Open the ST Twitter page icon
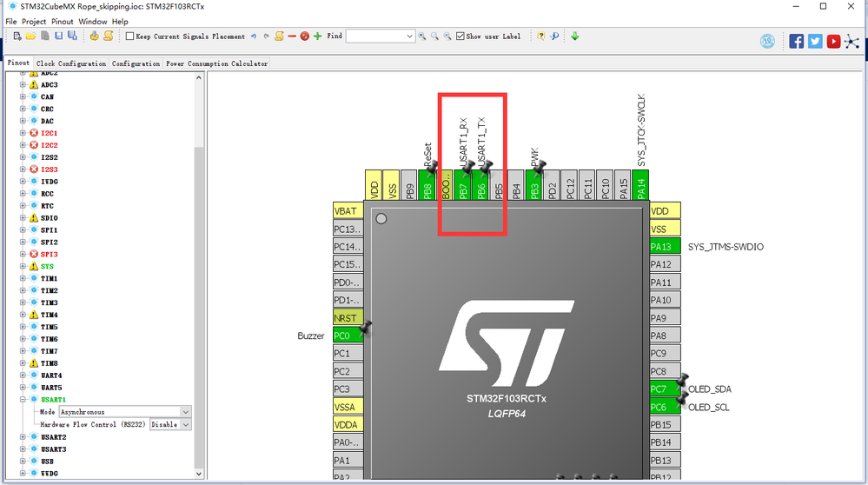The image size is (868, 485). pos(815,42)
